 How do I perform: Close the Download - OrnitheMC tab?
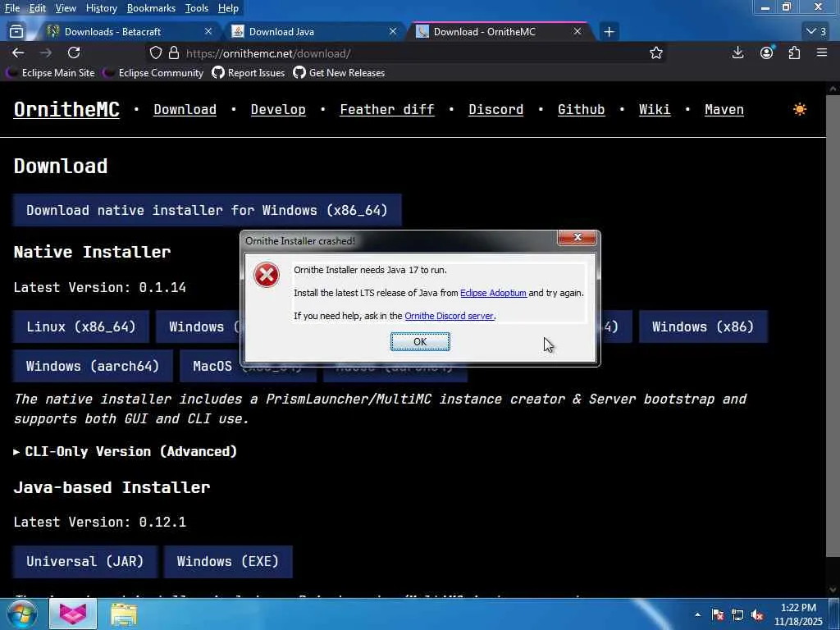pos(577,32)
